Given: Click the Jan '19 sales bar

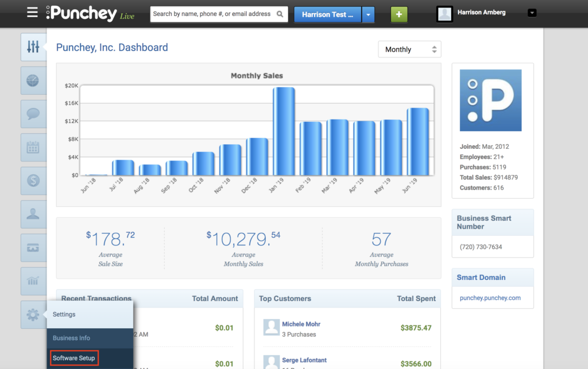Looking at the screenshot, I should 284,132.
